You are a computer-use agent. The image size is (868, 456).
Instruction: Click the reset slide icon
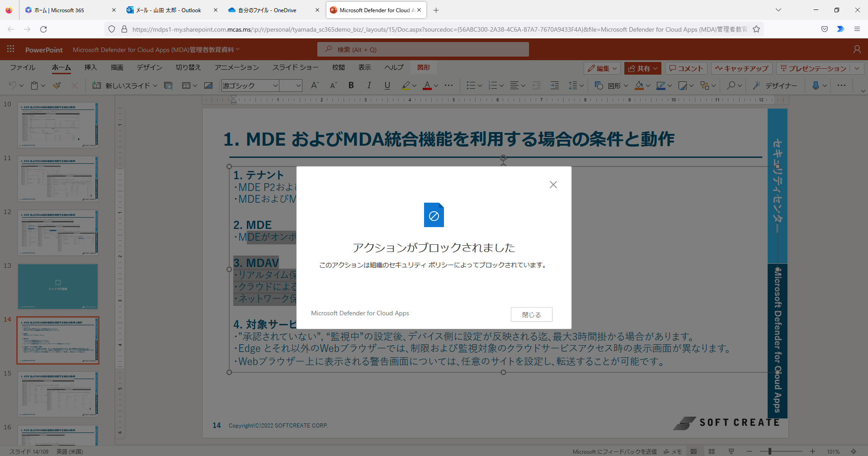coord(208,85)
